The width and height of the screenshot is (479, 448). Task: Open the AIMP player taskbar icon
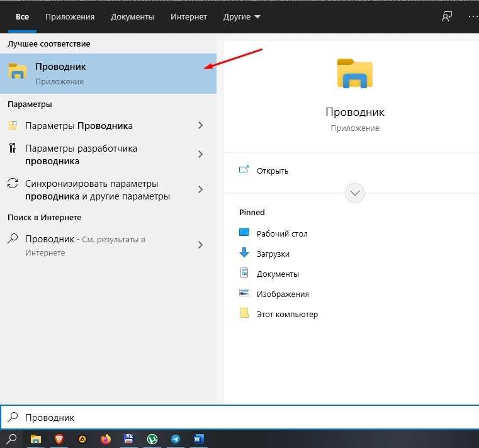click(x=82, y=439)
